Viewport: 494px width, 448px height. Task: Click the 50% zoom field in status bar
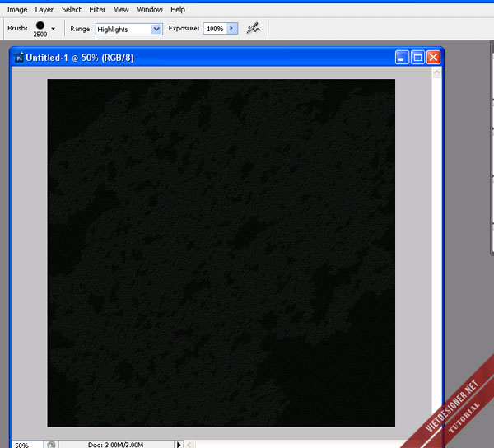[27, 445]
